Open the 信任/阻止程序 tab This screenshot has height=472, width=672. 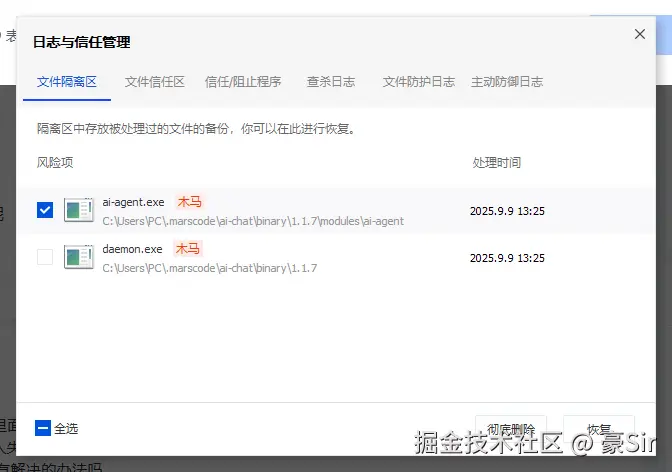(243, 82)
